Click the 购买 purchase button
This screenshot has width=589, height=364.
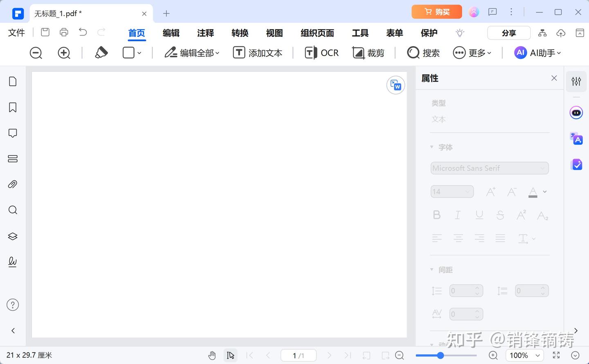coord(437,12)
